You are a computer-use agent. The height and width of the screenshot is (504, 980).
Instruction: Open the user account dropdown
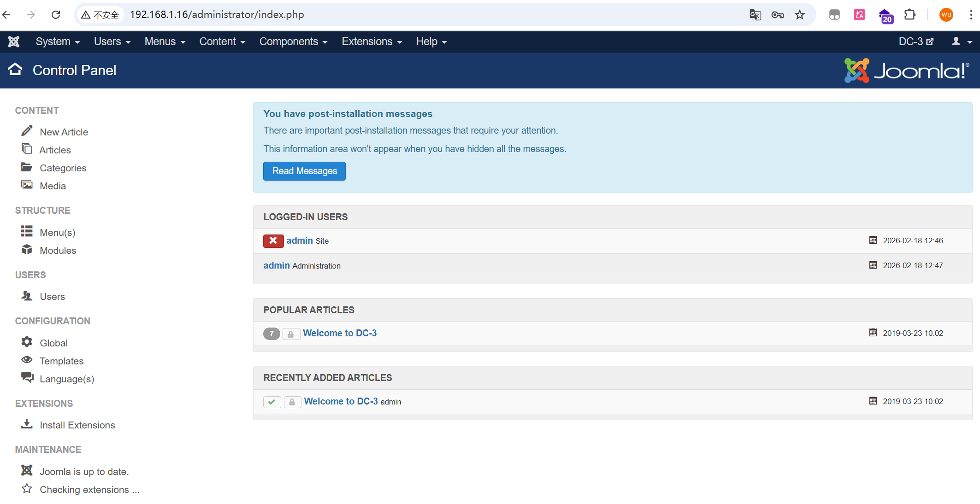pos(962,42)
